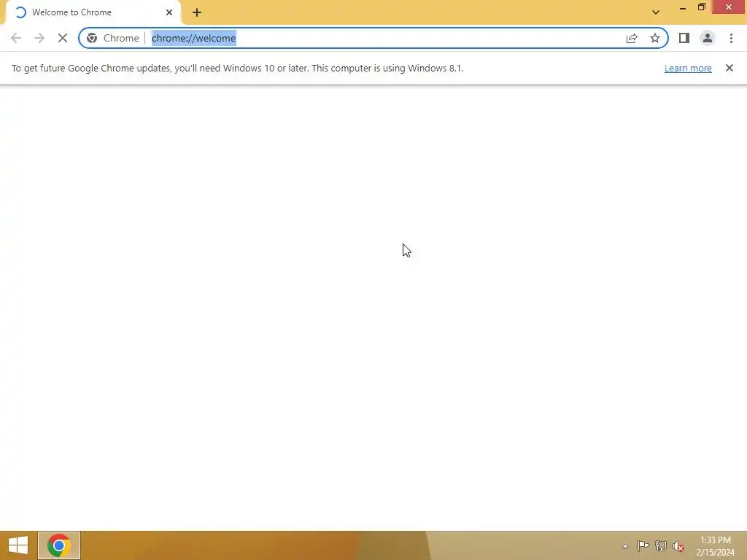Viewport: 747px width, 560px height.
Task: Open Chrome three-dot menu
Action: coord(731,38)
